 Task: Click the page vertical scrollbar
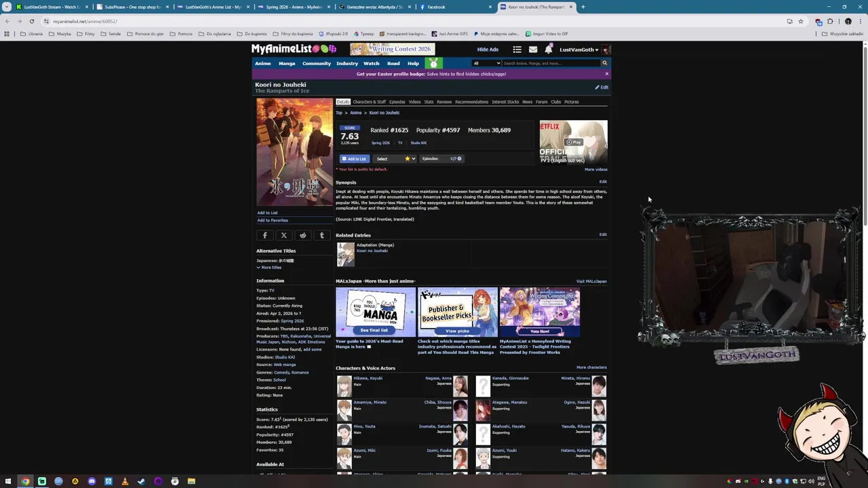(865, 258)
